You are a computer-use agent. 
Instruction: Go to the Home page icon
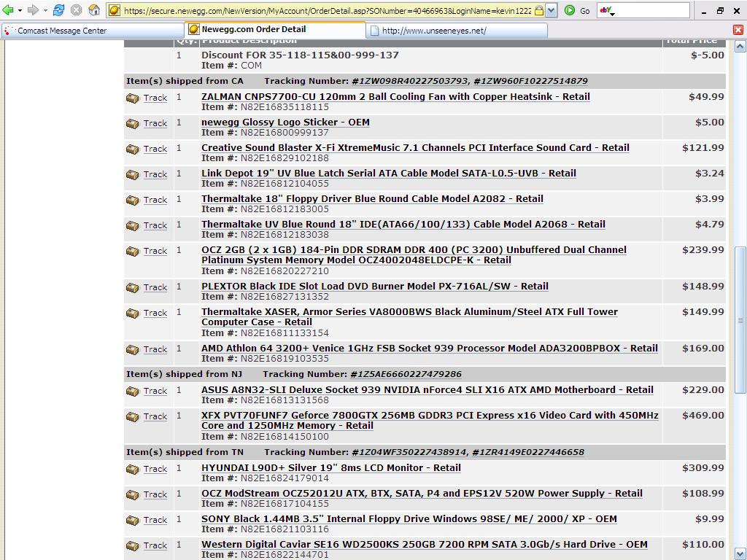[94, 10]
